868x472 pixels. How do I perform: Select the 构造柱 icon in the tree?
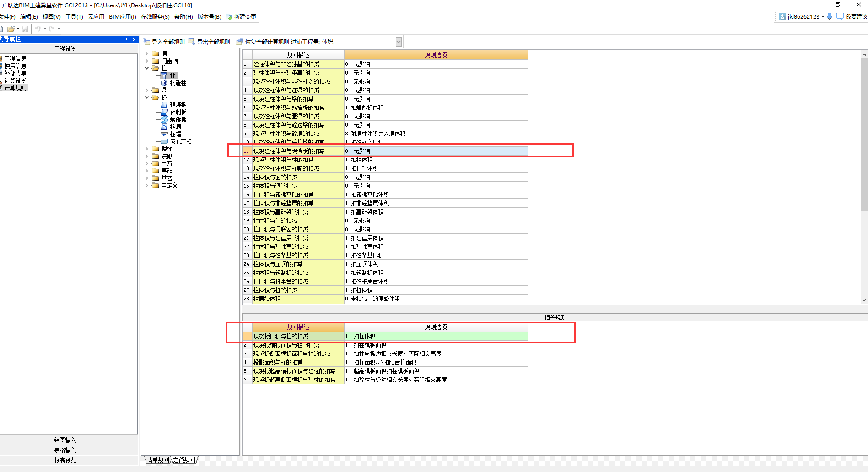[164, 83]
